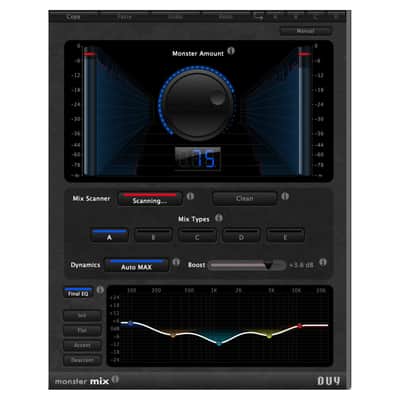
Task: Click the A-to-B copy arrow in top bar
Action: 258,17
